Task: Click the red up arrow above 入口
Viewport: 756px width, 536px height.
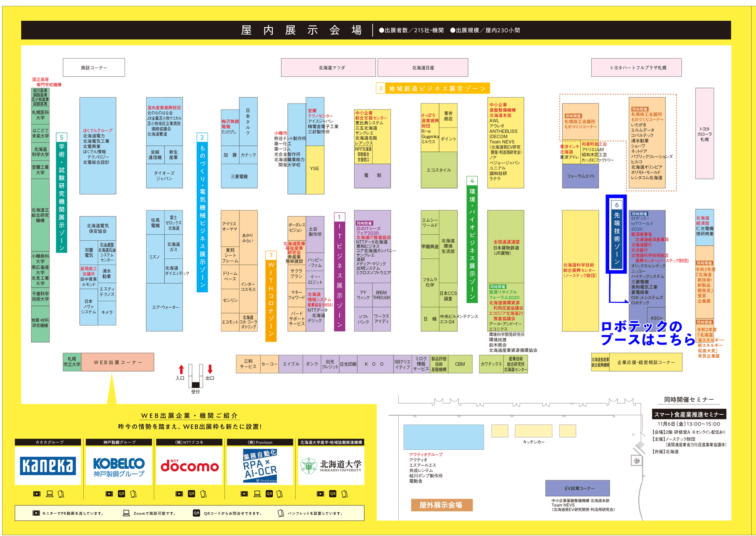Action: coord(181,370)
